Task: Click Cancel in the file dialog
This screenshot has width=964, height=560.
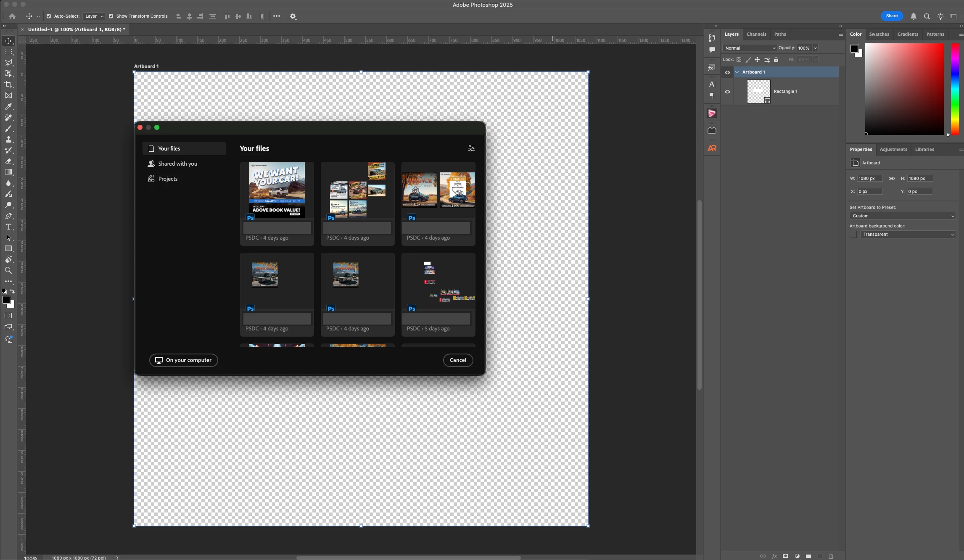Action: [x=458, y=360]
